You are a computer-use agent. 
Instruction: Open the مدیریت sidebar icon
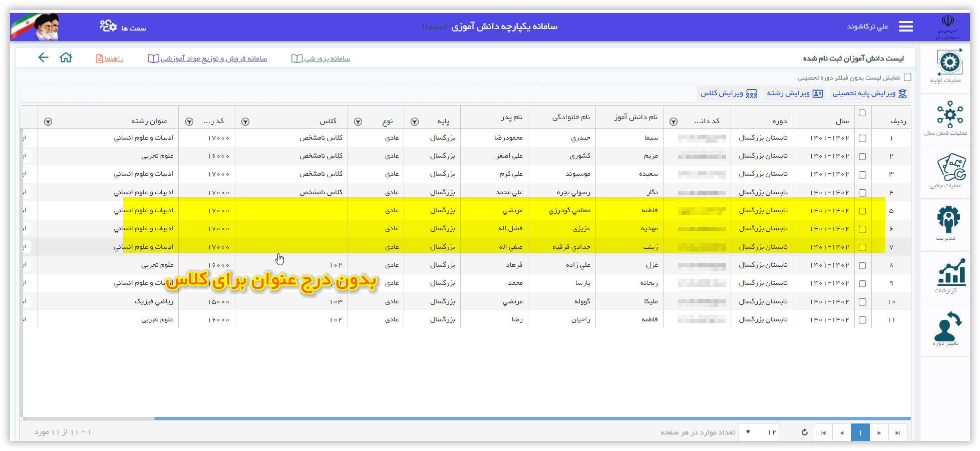(948, 220)
